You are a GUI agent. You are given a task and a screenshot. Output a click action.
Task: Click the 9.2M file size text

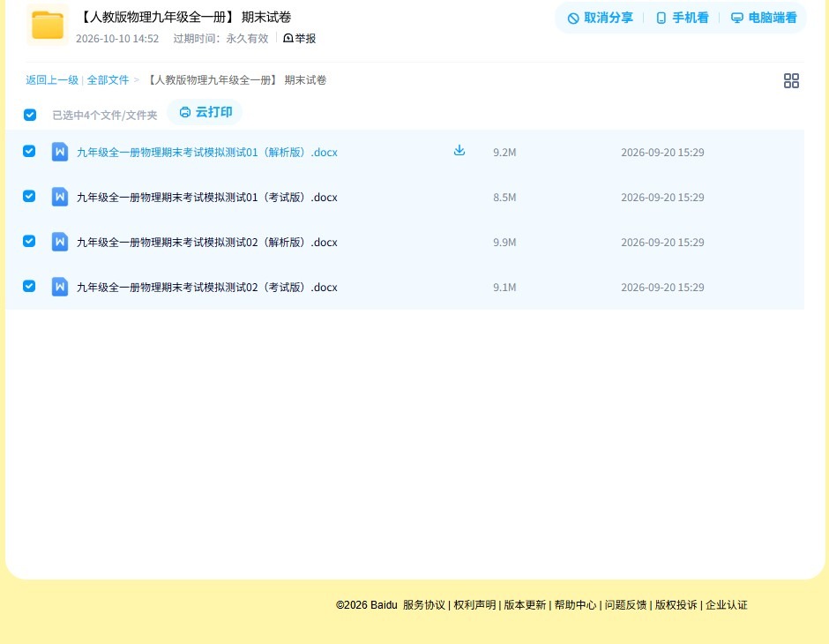504,153
